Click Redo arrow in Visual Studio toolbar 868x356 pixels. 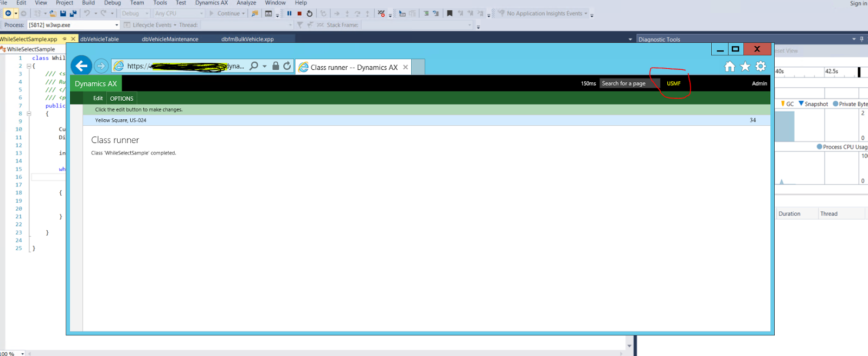(x=104, y=13)
